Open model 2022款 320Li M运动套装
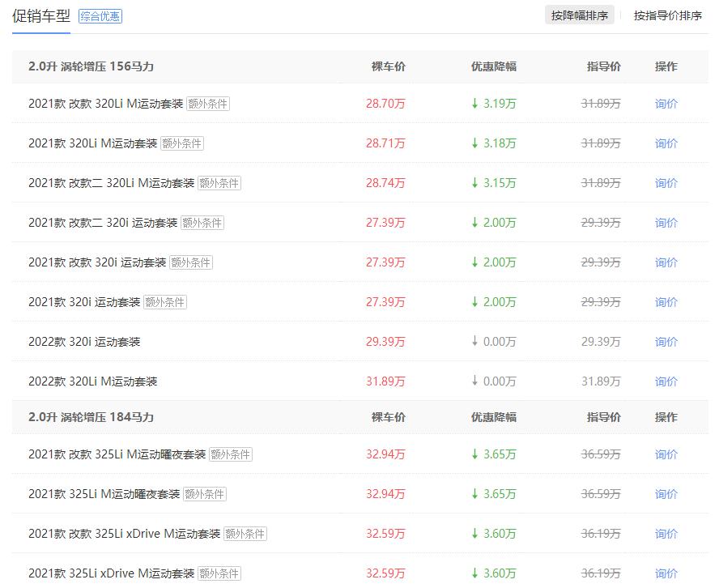The image size is (719, 588). [92, 381]
